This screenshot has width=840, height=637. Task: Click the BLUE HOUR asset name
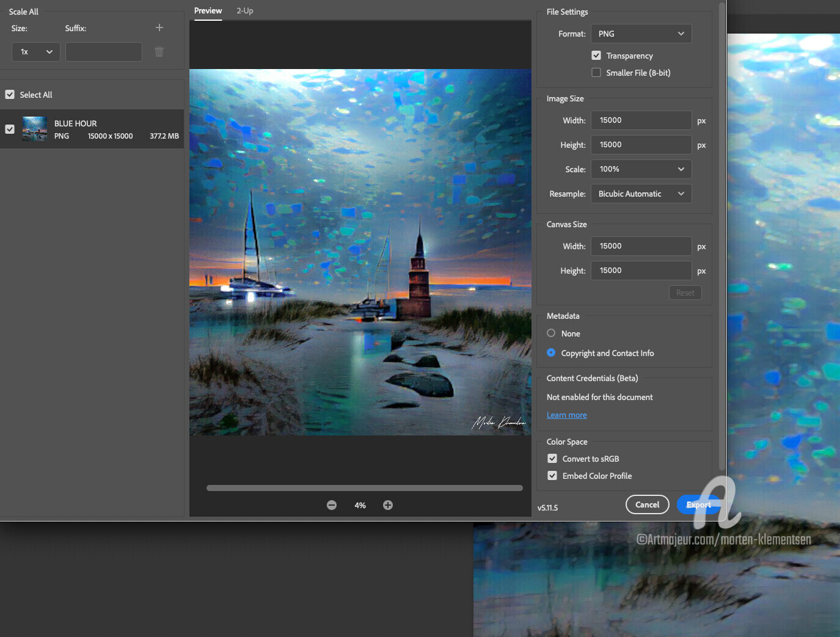tap(76, 123)
